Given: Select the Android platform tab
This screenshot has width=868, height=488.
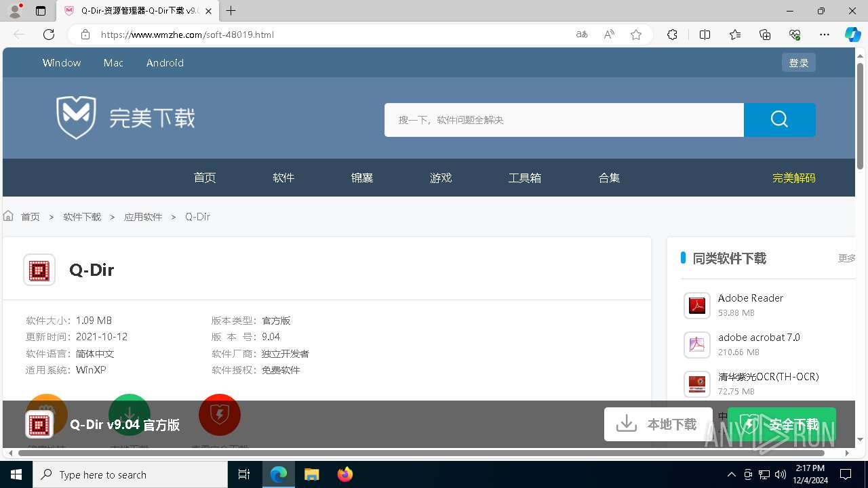Looking at the screenshot, I should pos(165,63).
